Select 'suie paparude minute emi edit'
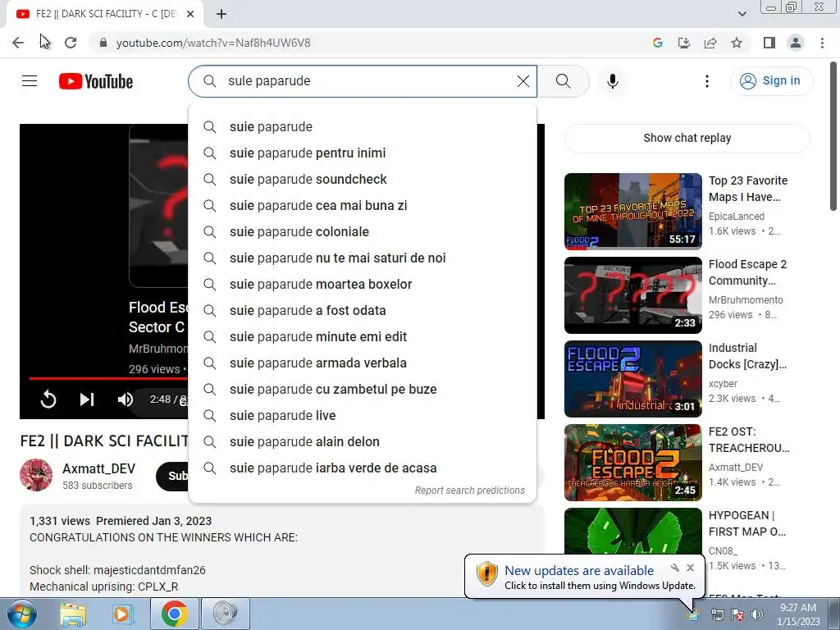The width and height of the screenshot is (840, 630). click(x=363, y=337)
